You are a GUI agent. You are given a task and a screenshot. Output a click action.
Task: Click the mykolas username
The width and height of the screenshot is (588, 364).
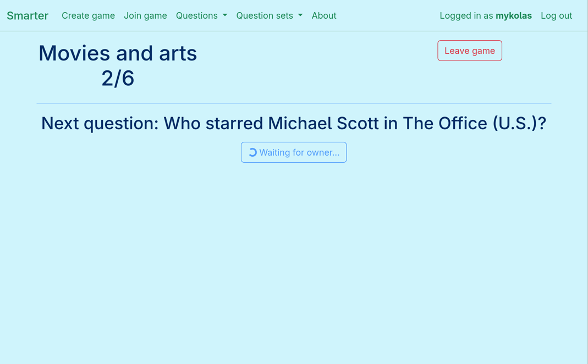513,15
